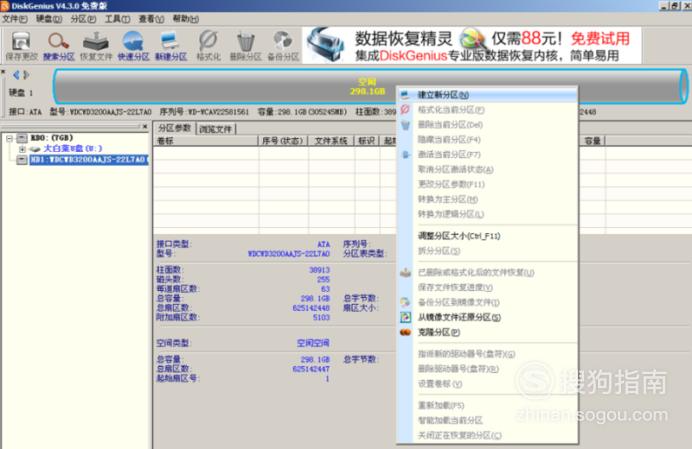
Task: Click the 容量 column header
Action: click(x=592, y=141)
